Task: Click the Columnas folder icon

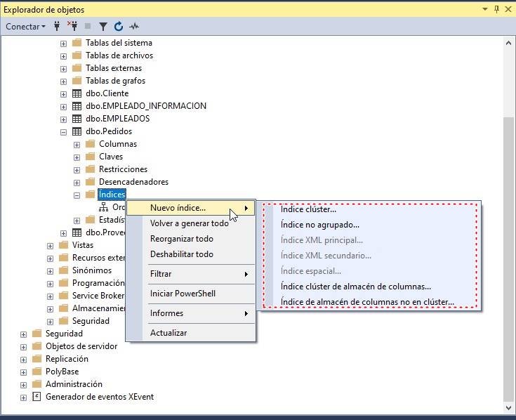Action: 90,143
